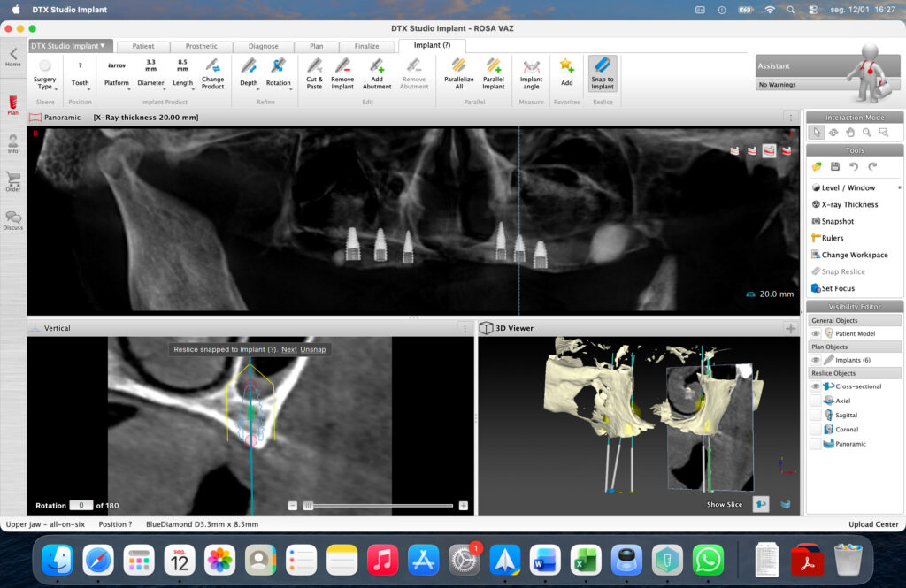Hide the Patient Model eye toggle
Viewport: 906px width, 588px height.
click(x=816, y=333)
